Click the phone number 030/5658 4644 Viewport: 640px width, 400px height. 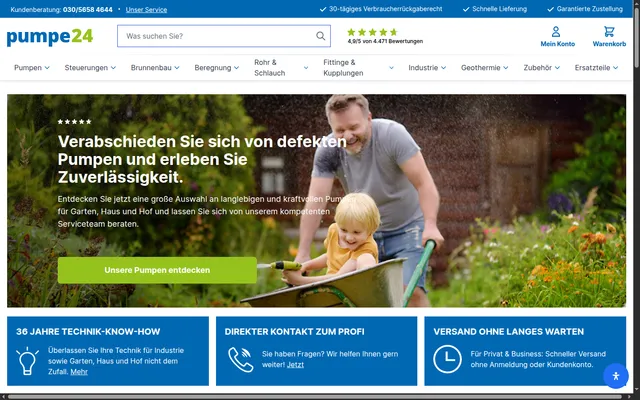coord(87,9)
